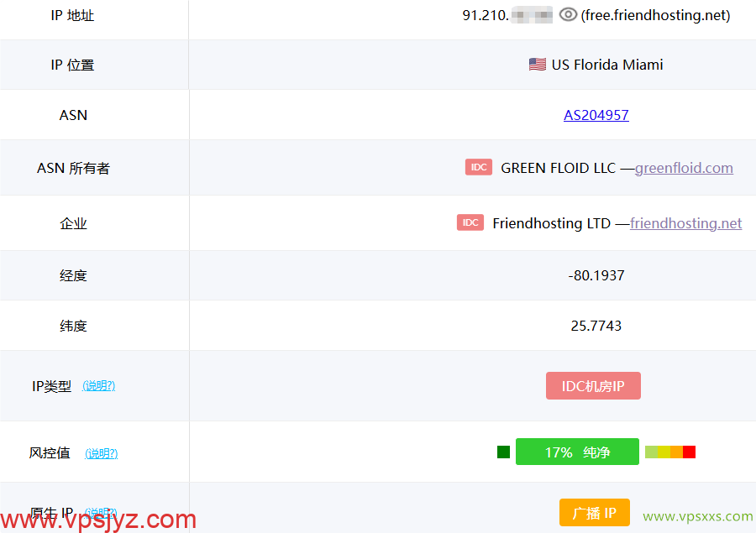
Task: Click the dark green risk square
Action: (x=503, y=452)
